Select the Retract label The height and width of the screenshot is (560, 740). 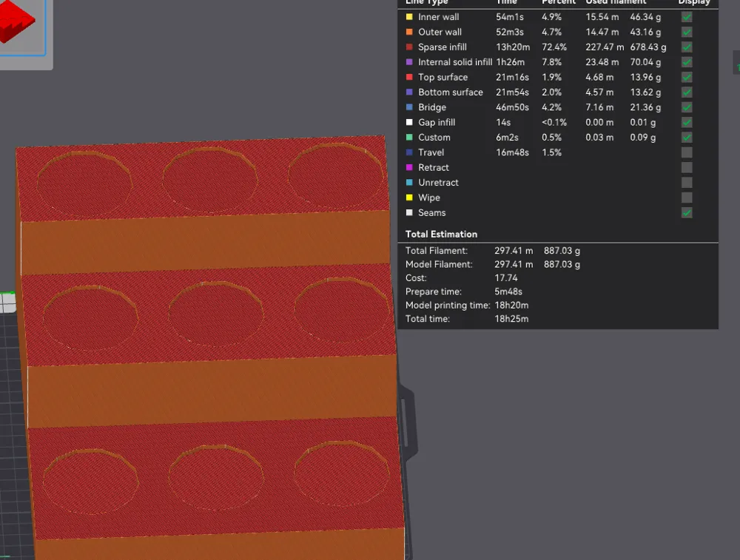click(433, 167)
